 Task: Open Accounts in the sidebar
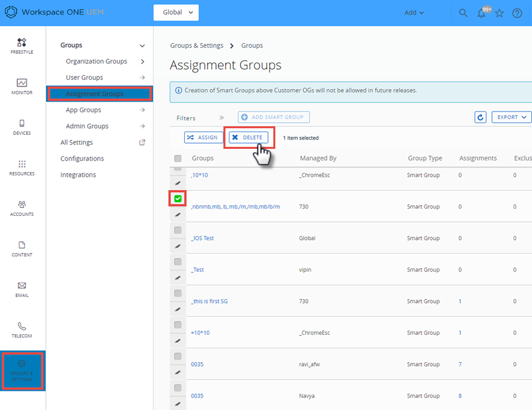coord(22,208)
